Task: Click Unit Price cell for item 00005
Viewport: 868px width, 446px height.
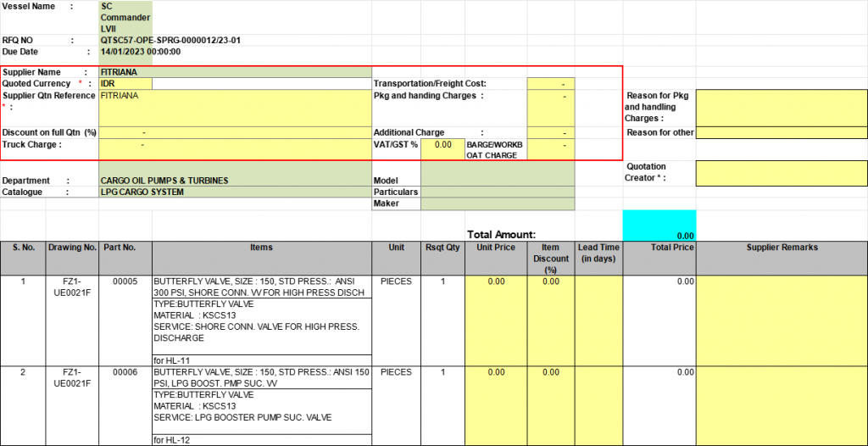Action: tap(496, 321)
